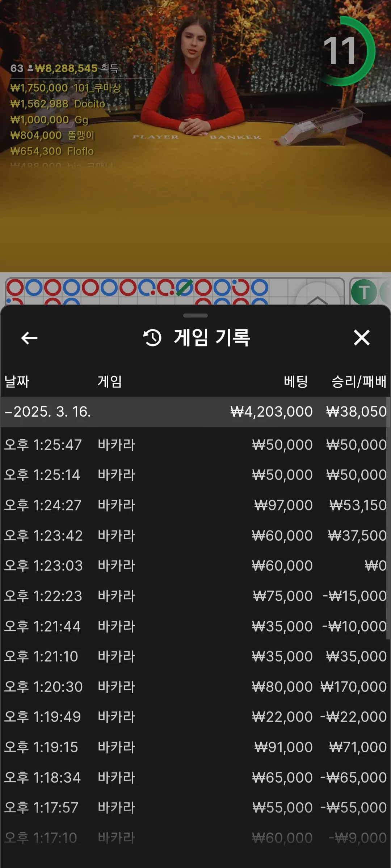Viewport: 391px width, 868px height.
Task: Tap the total winnings ₩8,288,545
Action: (66, 68)
